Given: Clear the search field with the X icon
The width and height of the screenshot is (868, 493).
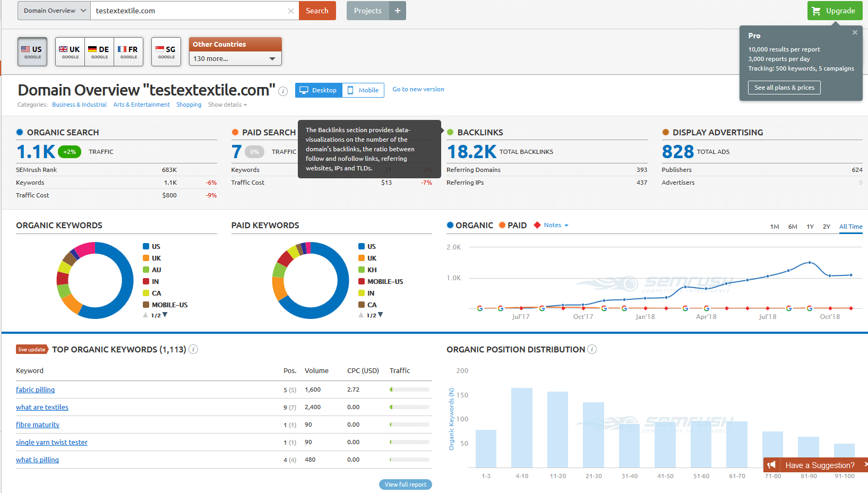Looking at the screenshot, I should click(291, 11).
